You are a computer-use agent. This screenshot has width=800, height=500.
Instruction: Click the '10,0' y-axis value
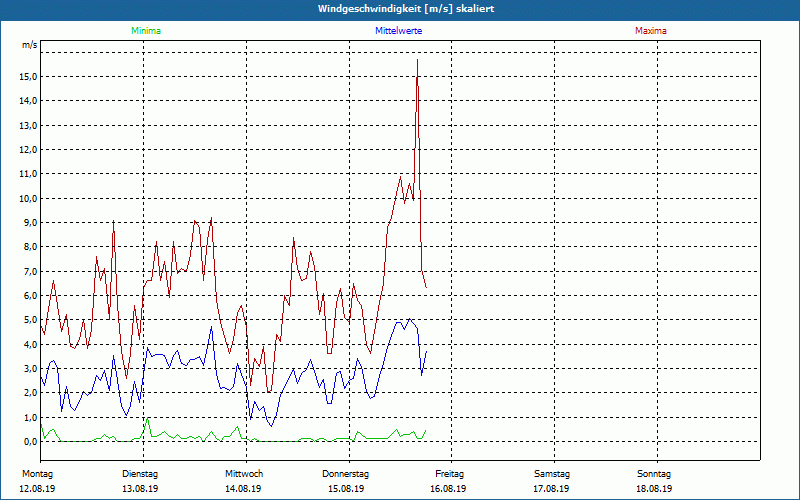tap(28, 198)
